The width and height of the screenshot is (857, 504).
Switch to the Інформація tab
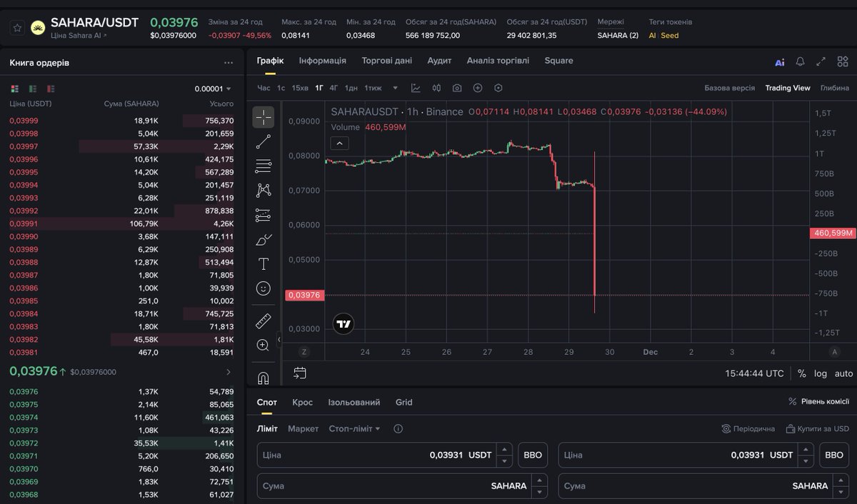pos(323,61)
